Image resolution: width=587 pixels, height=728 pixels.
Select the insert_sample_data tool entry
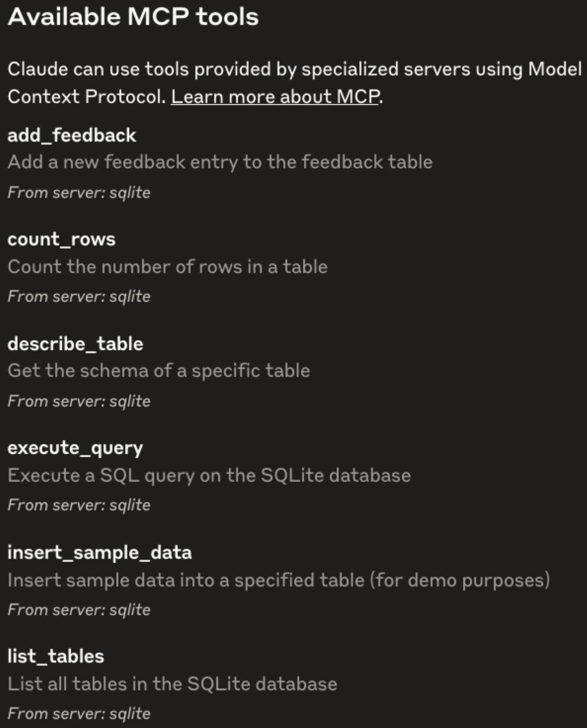[x=100, y=552]
